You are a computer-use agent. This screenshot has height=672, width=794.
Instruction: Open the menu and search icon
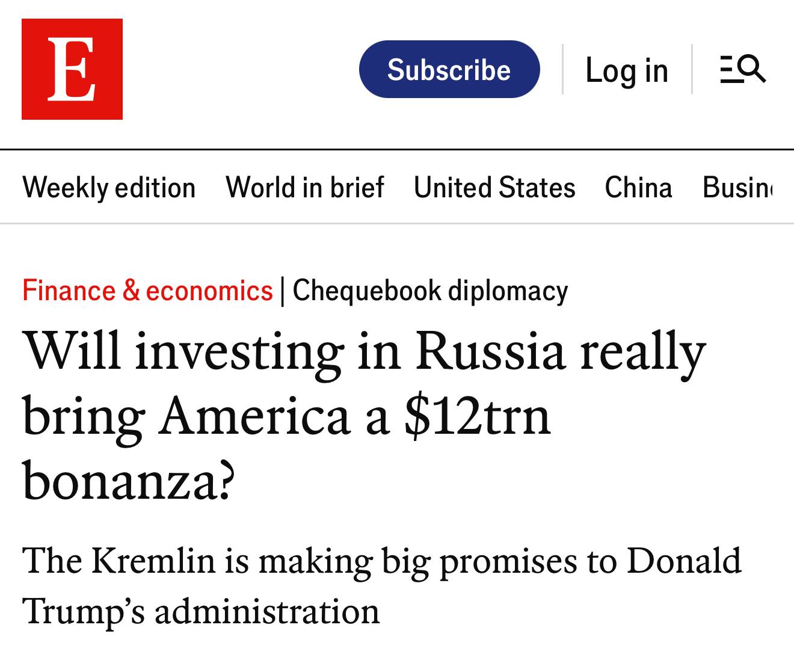click(x=743, y=69)
